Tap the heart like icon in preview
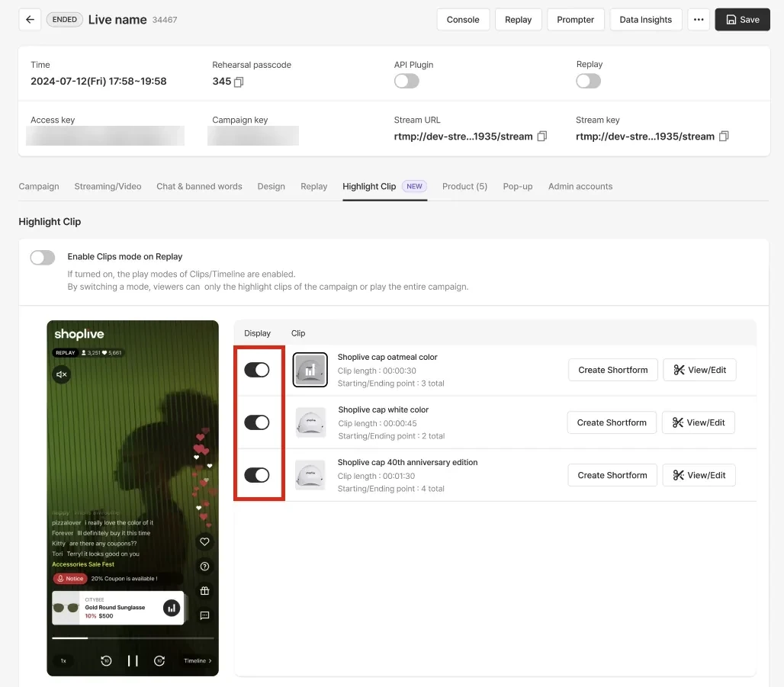The image size is (784, 687). coord(204,541)
